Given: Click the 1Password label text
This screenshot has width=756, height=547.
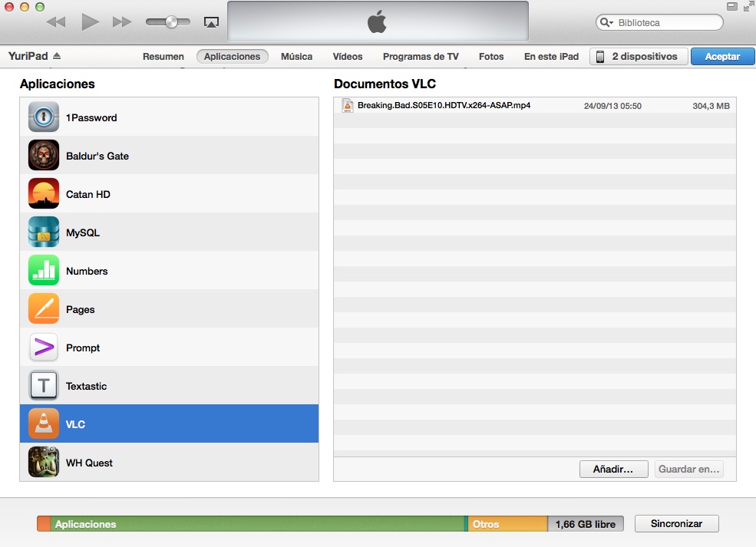Looking at the screenshot, I should tap(91, 117).
